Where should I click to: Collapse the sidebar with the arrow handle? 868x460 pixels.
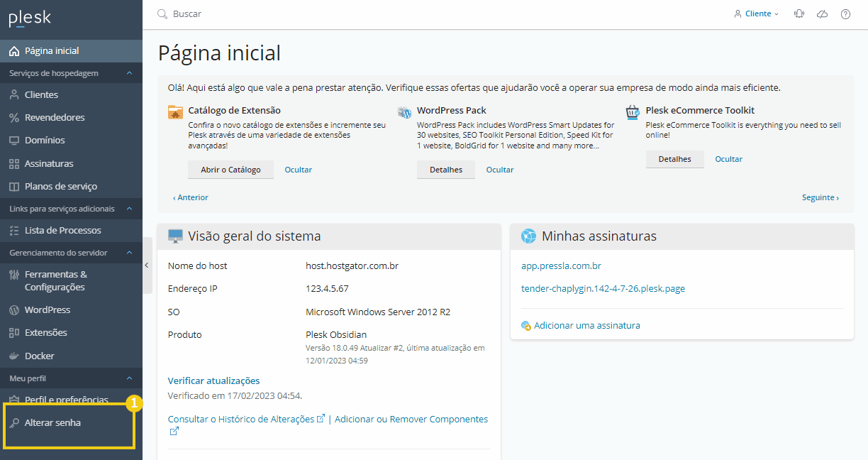(x=147, y=265)
